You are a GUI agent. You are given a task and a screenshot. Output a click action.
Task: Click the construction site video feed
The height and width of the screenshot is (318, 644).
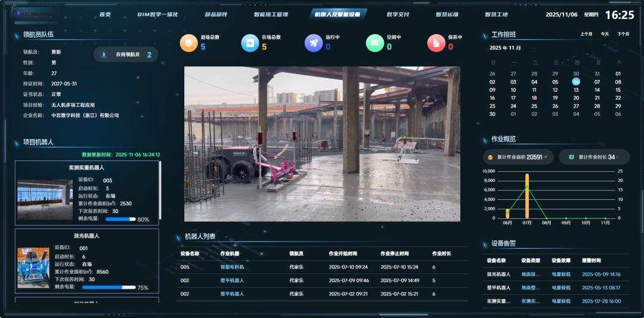322,143
